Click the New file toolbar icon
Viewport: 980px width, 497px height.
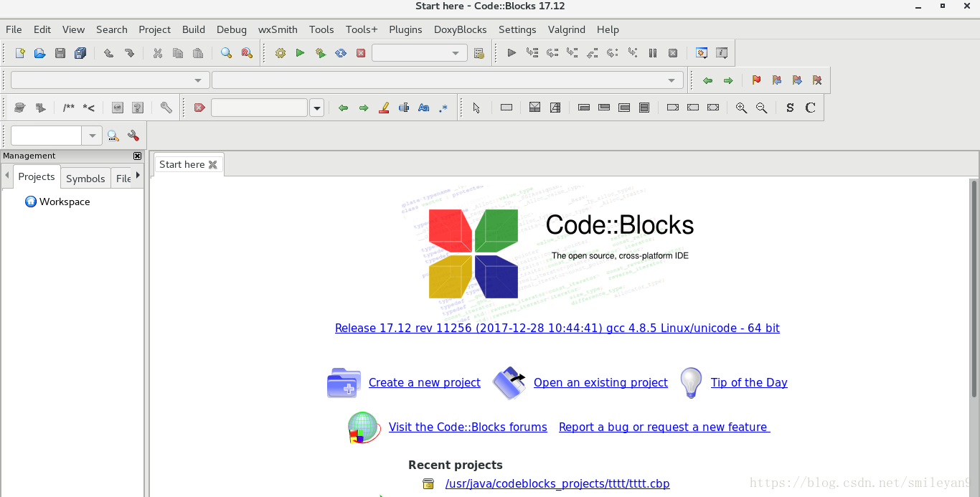tap(20, 53)
